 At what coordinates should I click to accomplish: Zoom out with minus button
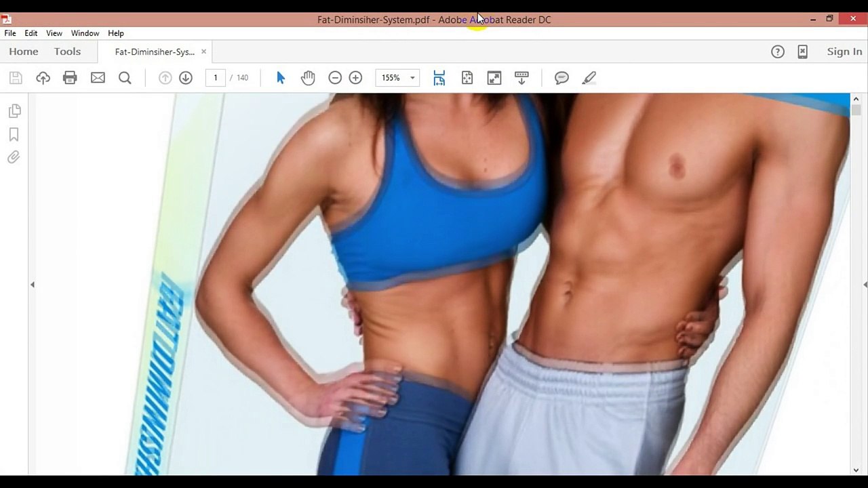point(334,78)
